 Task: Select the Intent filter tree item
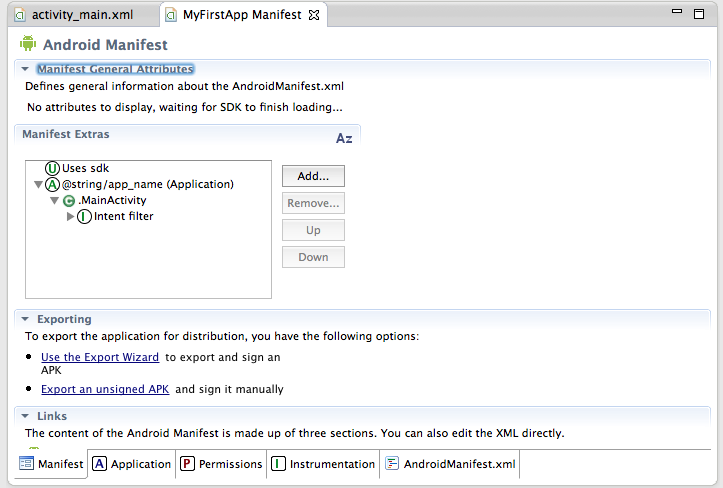124,216
